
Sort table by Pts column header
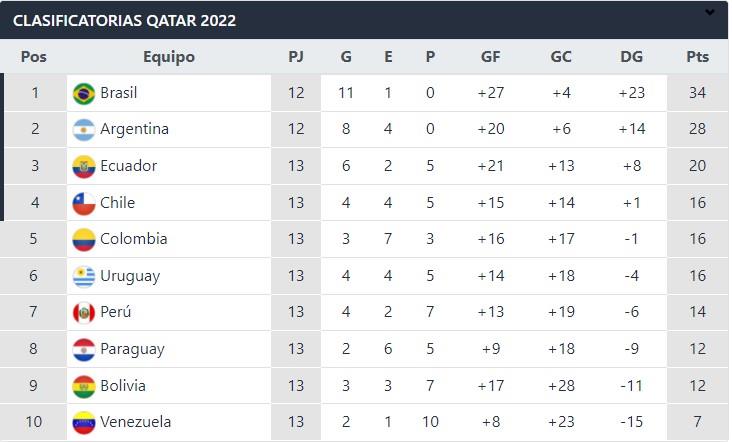(697, 57)
